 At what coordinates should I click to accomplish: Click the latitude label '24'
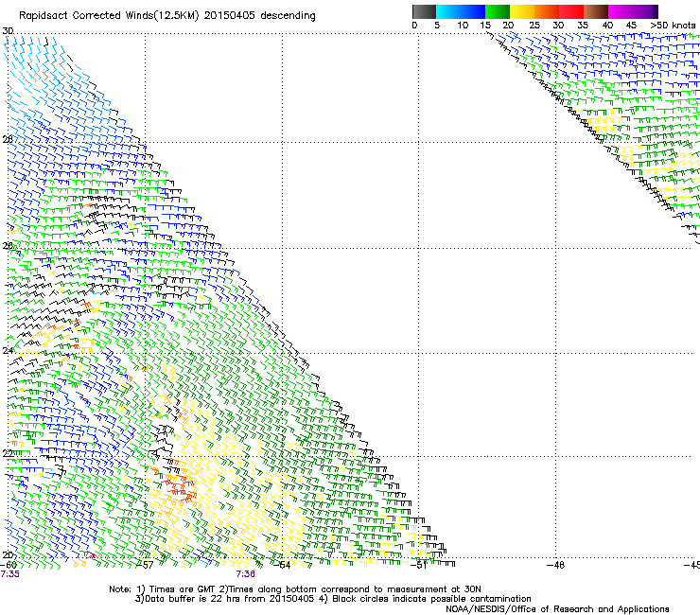pyautogui.click(x=8, y=350)
